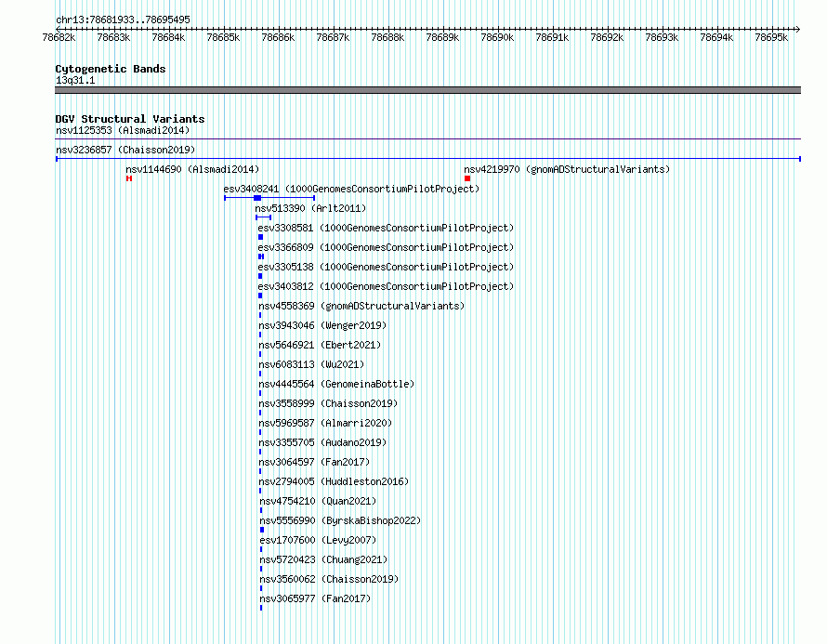Open nsv4754210 (Quan2021) label
The width and height of the screenshot is (827, 644).
click(x=318, y=501)
